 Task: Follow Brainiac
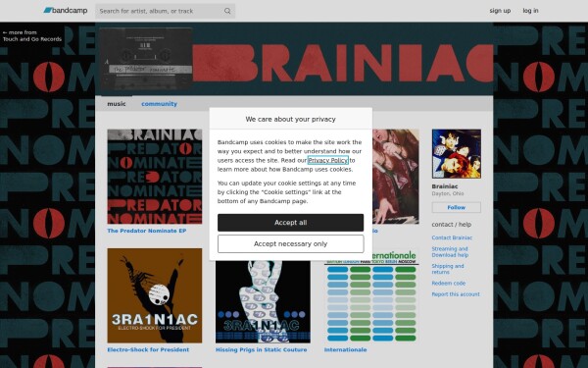(457, 207)
